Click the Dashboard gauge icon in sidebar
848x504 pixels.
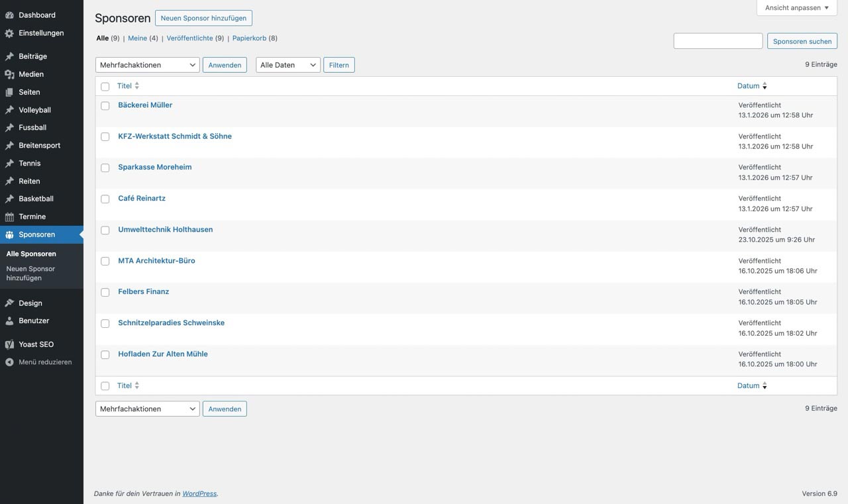(9, 15)
